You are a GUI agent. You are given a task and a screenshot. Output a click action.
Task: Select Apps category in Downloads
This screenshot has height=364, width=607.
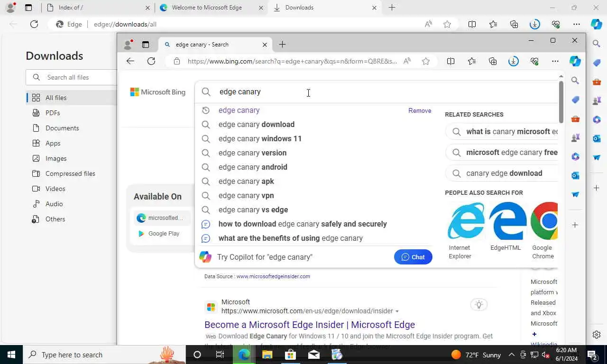click(x=71, y=143)
